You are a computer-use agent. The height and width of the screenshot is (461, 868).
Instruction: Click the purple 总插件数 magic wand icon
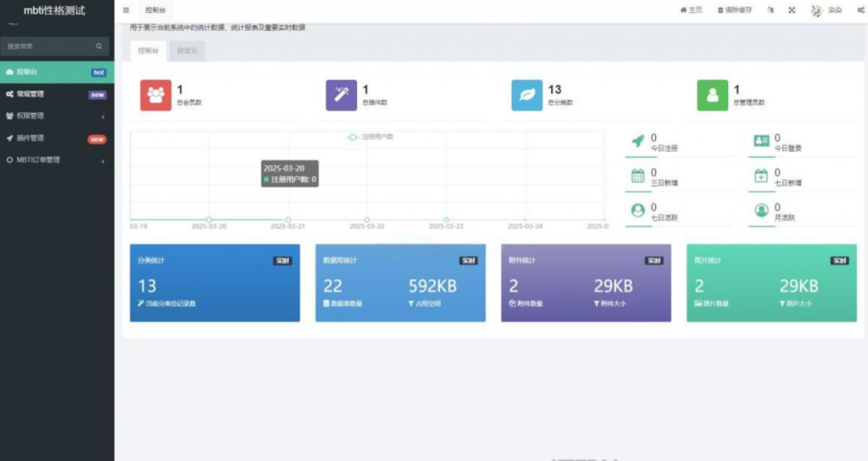click(341, 95)
